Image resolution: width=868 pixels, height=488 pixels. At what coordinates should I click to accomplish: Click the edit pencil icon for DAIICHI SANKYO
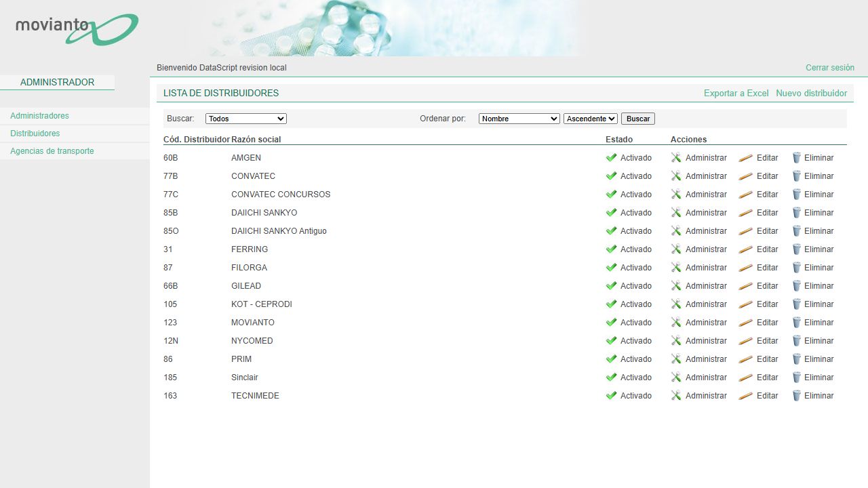tap(745, 213)
